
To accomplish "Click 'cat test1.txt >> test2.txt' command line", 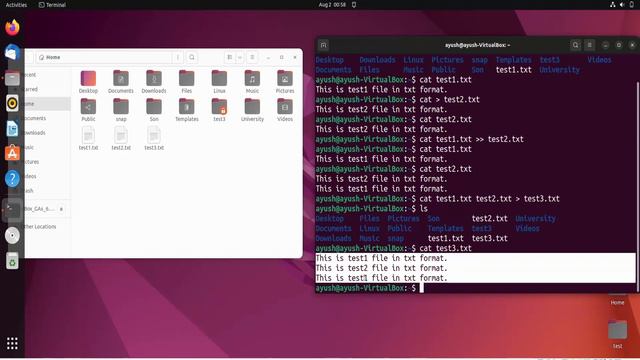I will 471,139.
